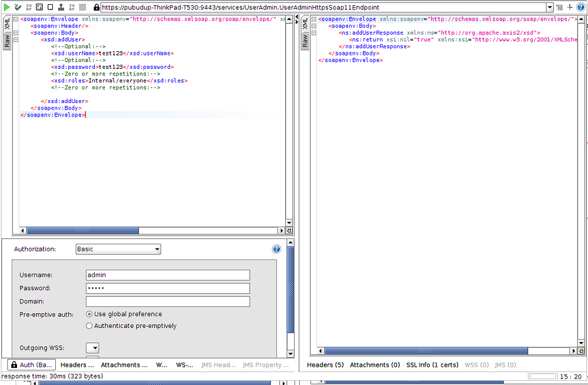Image resolution: width=588 pixels, height=385 pixels.
Task: Click the Username input field
Action: [168, 275]
